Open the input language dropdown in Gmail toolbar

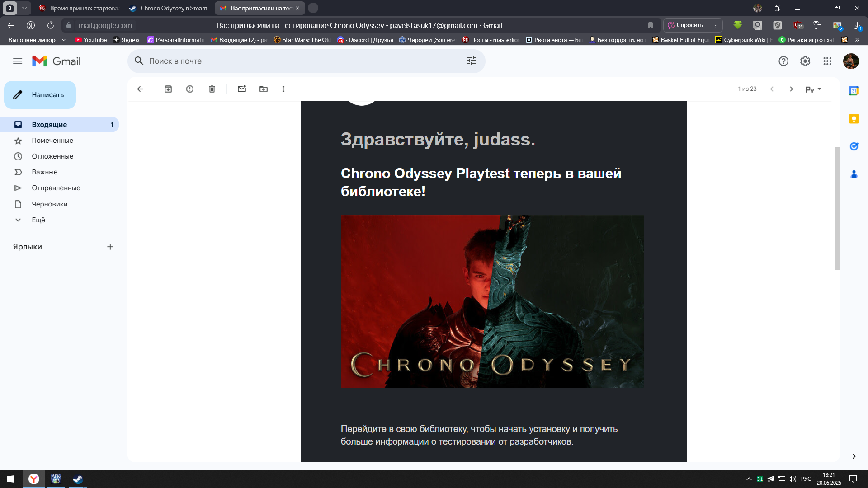tap(813, 89)
